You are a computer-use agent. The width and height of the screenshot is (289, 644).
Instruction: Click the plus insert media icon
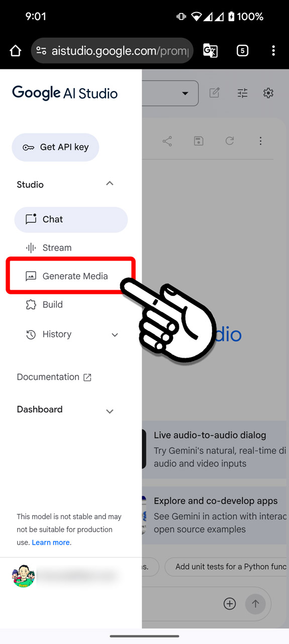pyautogui.click(x=230, y=604)
